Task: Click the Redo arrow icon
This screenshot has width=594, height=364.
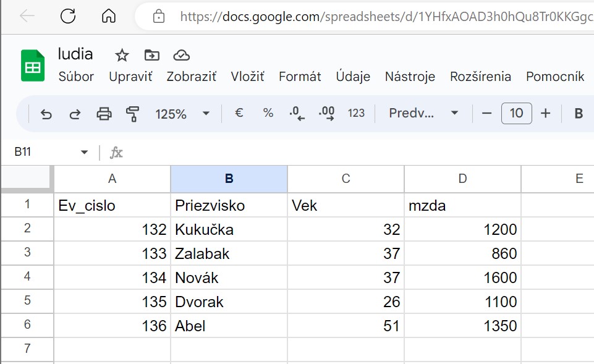Action: (x=75, y=114)
